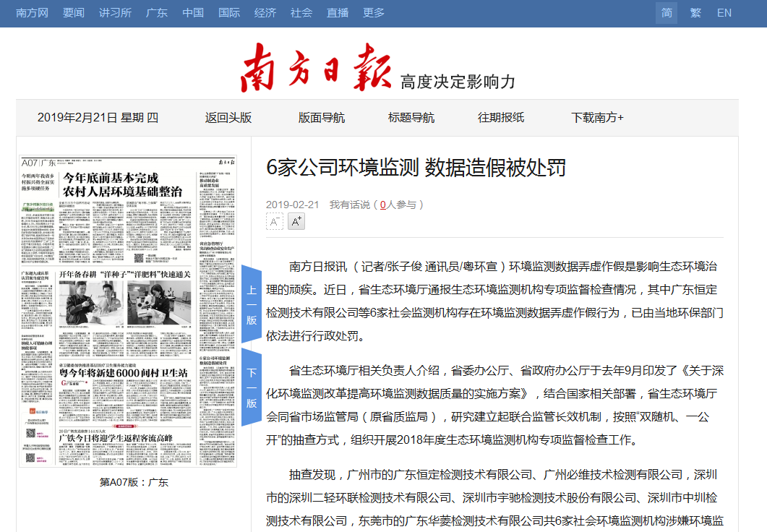This screenshot has width=767, height=532.
Task: Open article 开年备春耕 洋种子洋肥料快速通关 on thumbnail
Action: (125, 275)
